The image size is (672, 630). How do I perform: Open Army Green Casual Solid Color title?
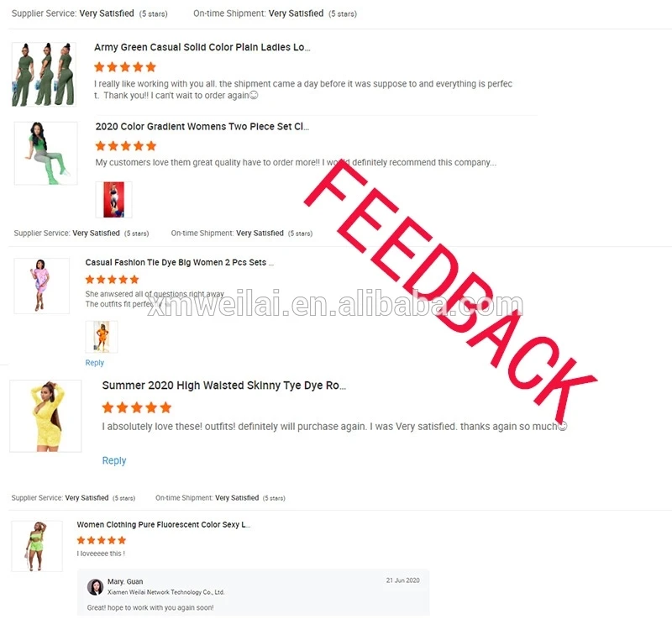(202, 47)
